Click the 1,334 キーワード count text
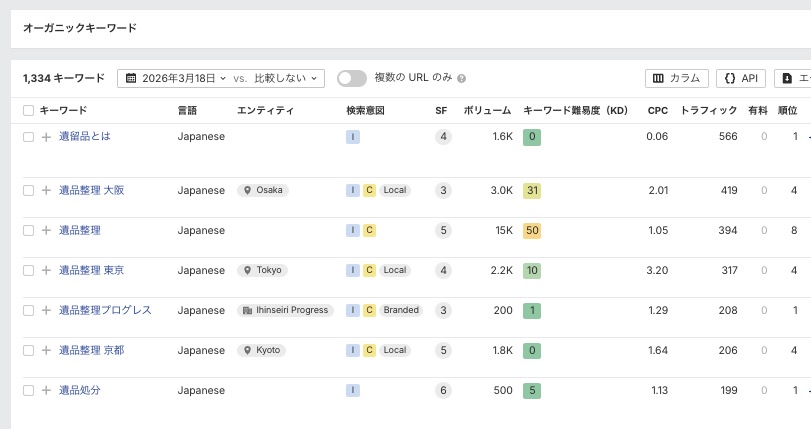Screen dimensions: 811x429 click(x=64, y=78)
